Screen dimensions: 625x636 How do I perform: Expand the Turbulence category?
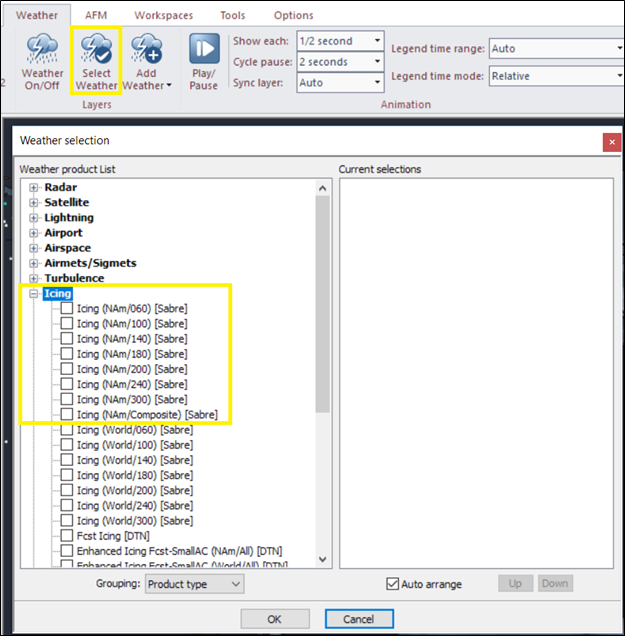(35, 278)
